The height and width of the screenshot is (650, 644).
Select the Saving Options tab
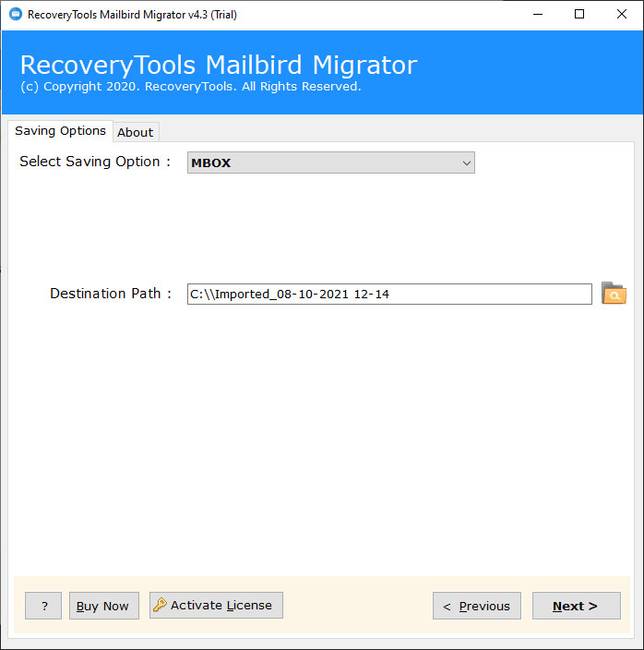click(61, 131)
